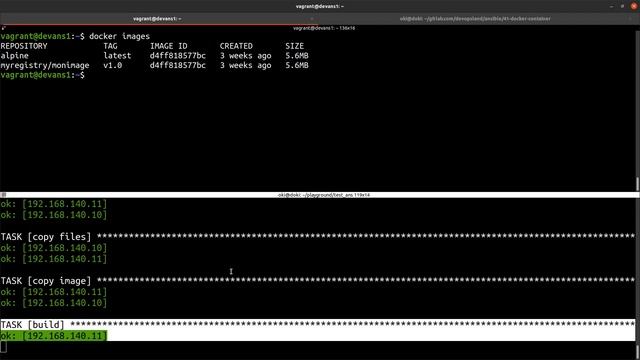Screen dimensions: 640x360
Task: Close the vagrant@devans1 tab with its x
Action: point(311,19)
